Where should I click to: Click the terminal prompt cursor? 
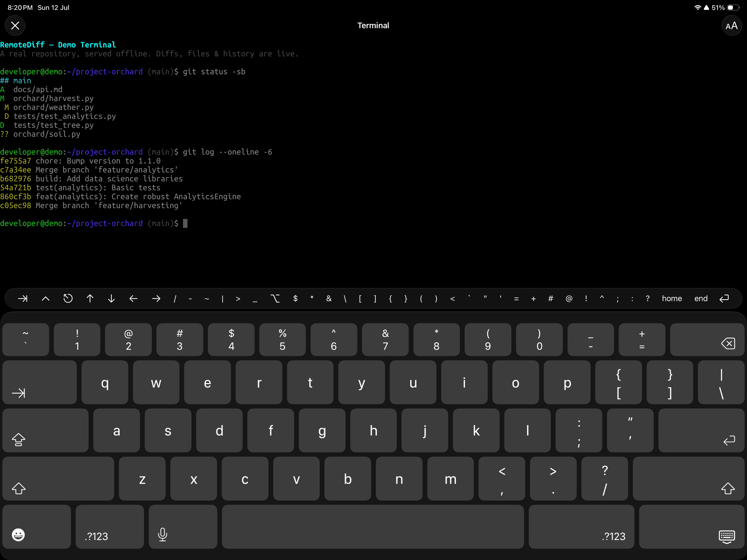[x=185, y=224]
